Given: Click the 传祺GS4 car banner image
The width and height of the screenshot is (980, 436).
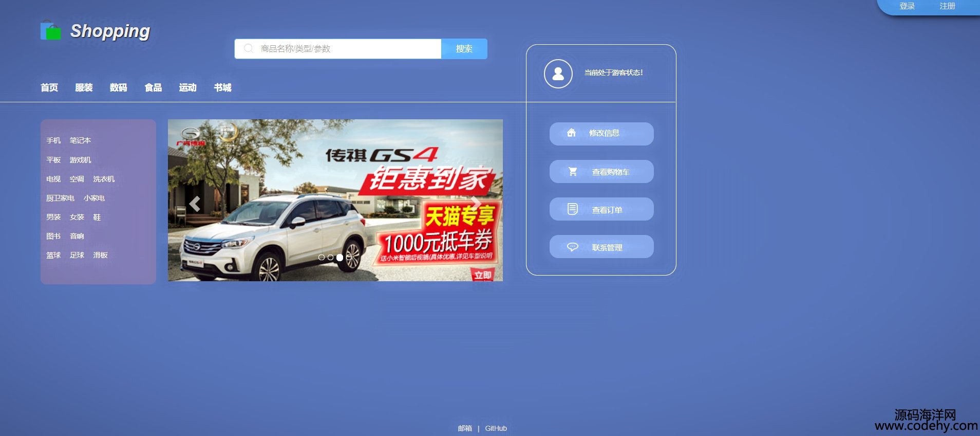Looking at the screenshot, I should 335,201.
